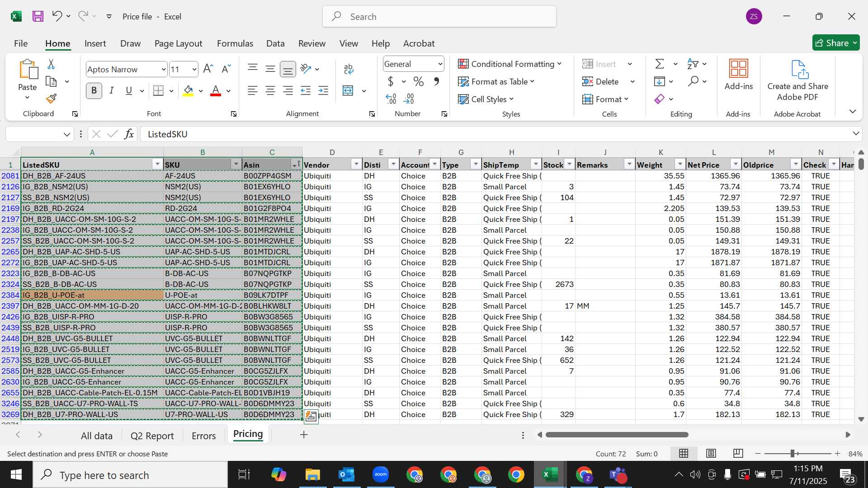868x488 pixels.
Task: Apply the yellow fill color
Action: (x=188, y=91)
